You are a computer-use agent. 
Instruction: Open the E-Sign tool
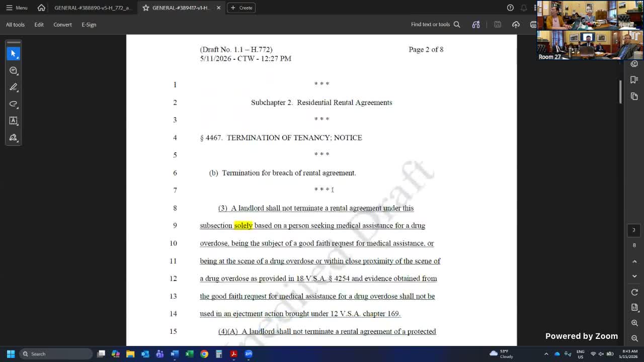[x=89, y=24]
